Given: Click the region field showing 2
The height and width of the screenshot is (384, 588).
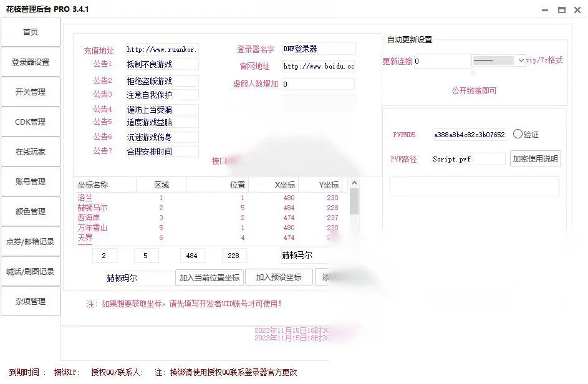Looking at the screenshot, I should click(104, 256).
